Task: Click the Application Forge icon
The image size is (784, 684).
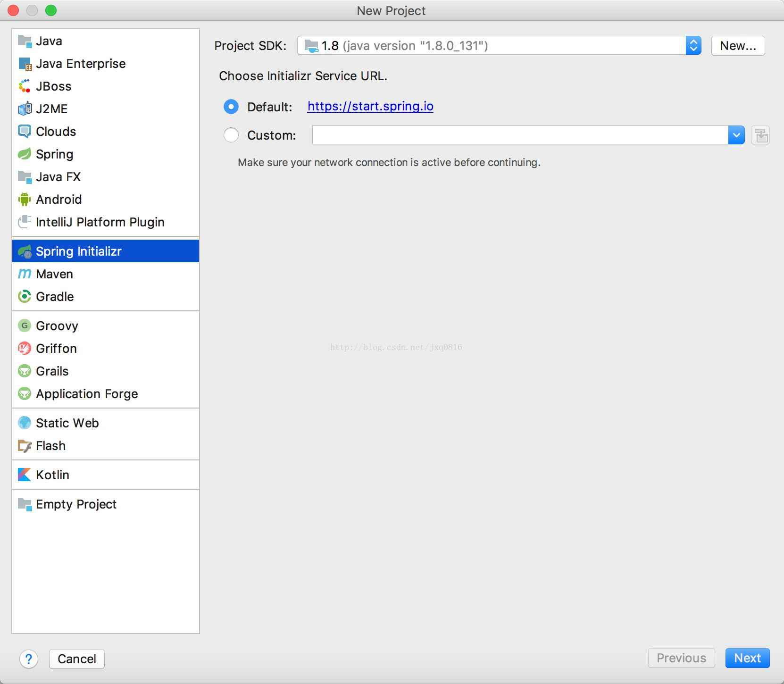Action: [x=25, y=394]
